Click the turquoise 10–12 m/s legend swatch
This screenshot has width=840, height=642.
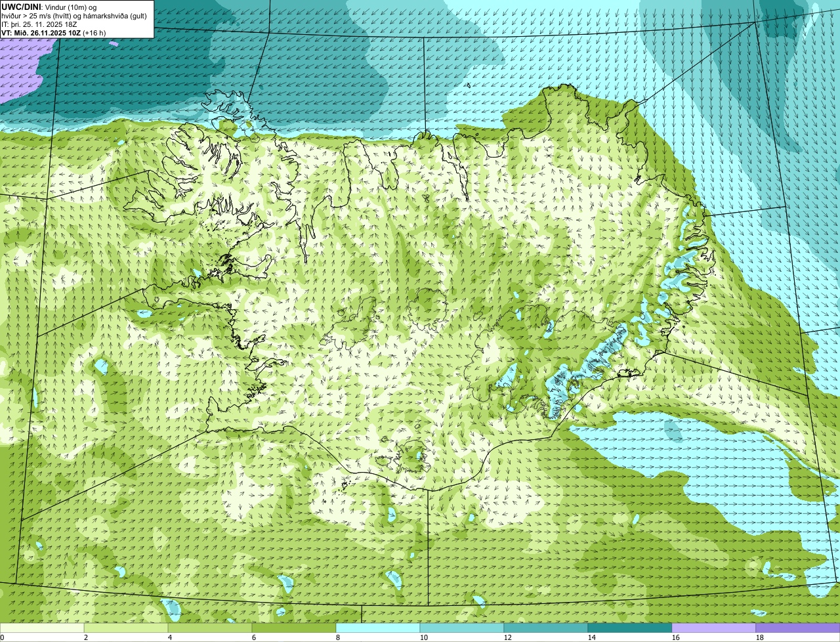[462, 628]
